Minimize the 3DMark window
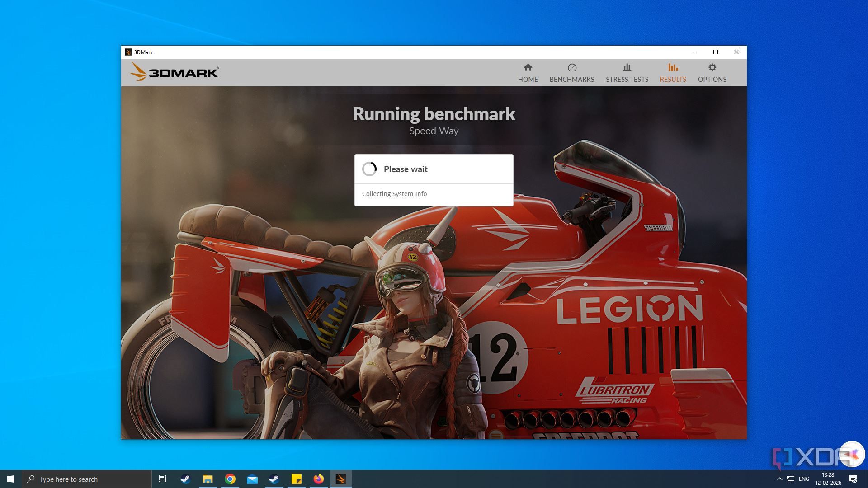Viewport: 868px width, 488px height. tap(695, 52)
